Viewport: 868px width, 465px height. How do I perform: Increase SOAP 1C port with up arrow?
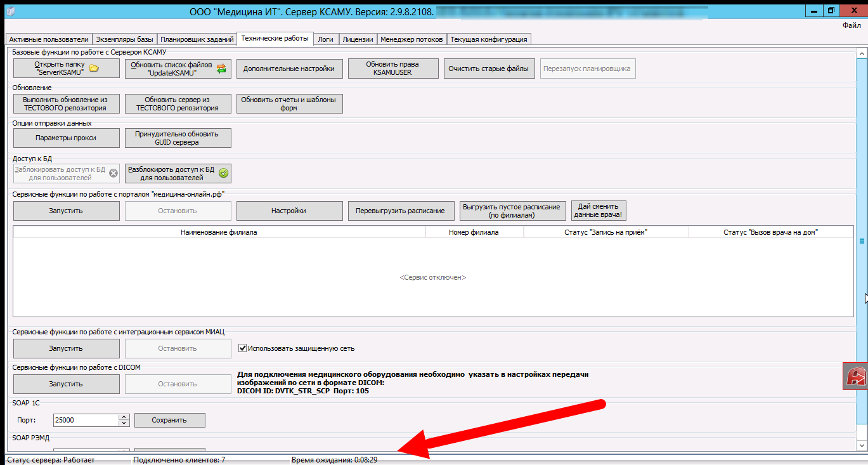[124, 417]
